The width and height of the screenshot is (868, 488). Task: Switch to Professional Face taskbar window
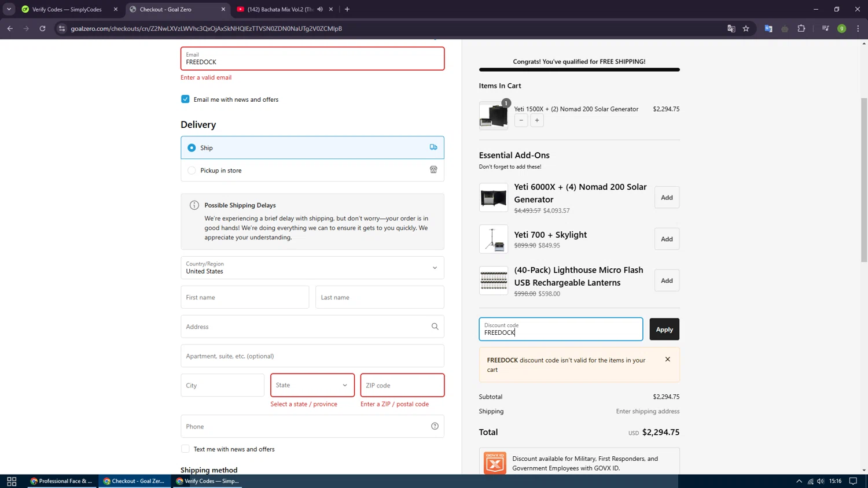[x=61, y=481]
